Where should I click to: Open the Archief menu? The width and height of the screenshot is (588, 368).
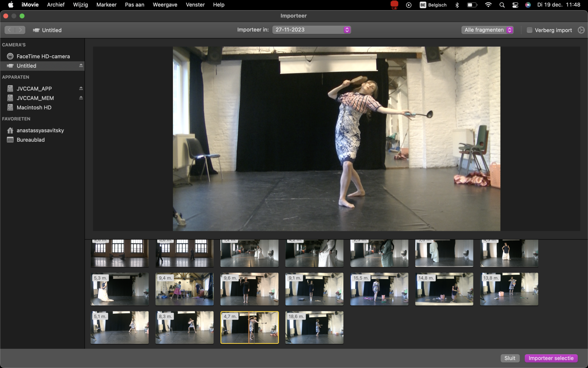point(56,5)
